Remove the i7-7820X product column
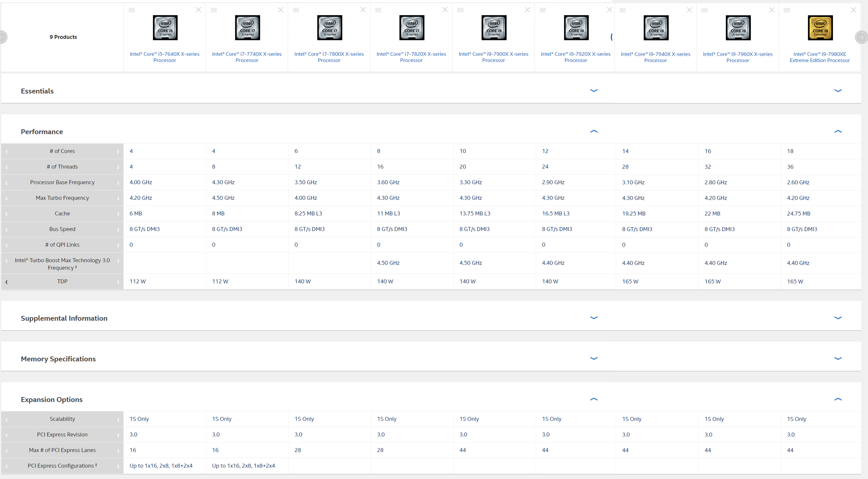Image resolution: width=868 pixels, height=479 pixels. point(445,10)
